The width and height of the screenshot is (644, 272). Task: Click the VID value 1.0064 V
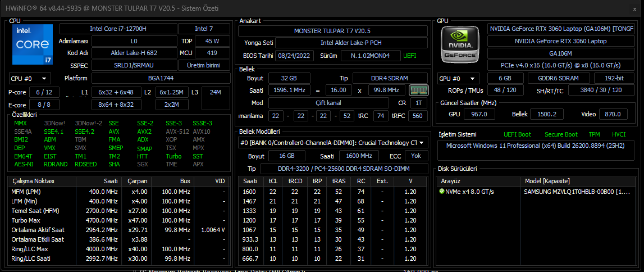pyautogui.click(x=213, y=230)
